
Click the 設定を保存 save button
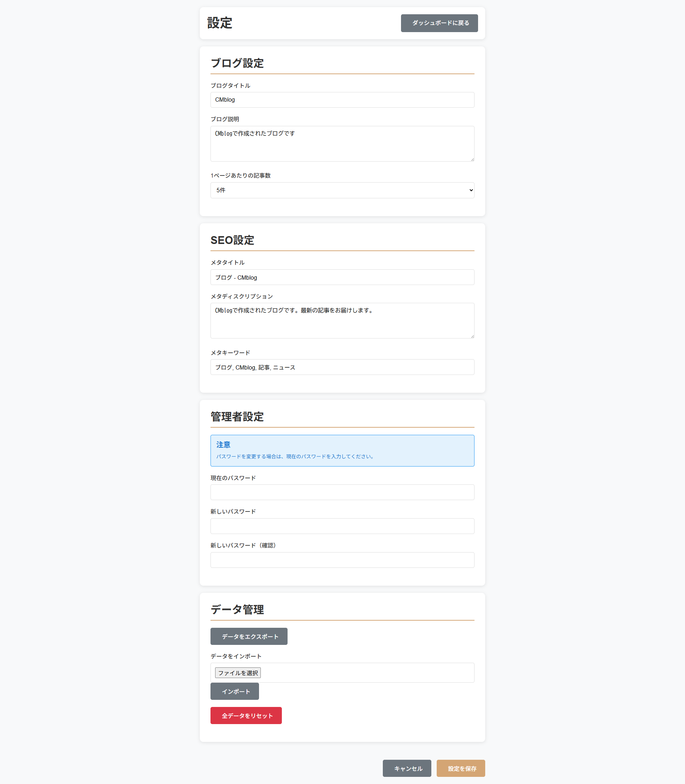[461, 768]
